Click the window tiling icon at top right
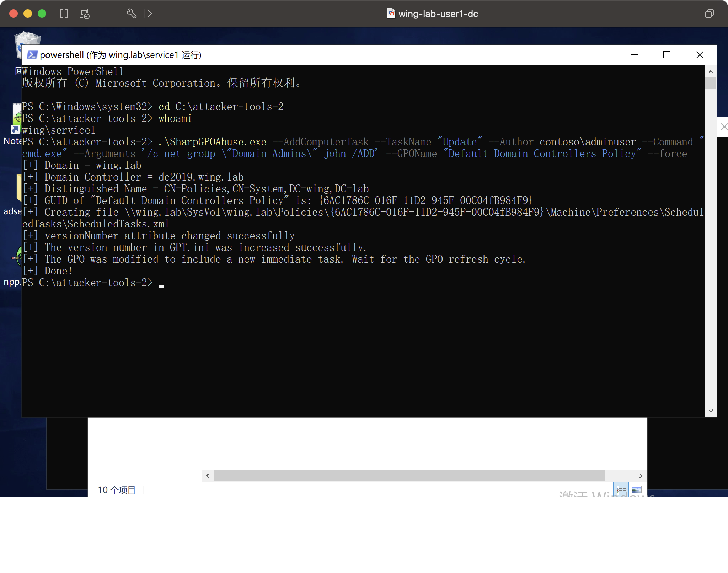The height and width of the screenshot is (573, 728). pos(709,14)
